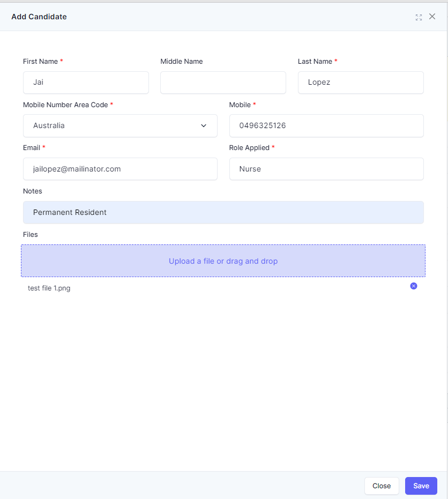Image resolution: width=448 pixels, height=499 pixels.
Task: Close the dialog with the X icon
Action: pyautogui.click(x=432, y=17)
